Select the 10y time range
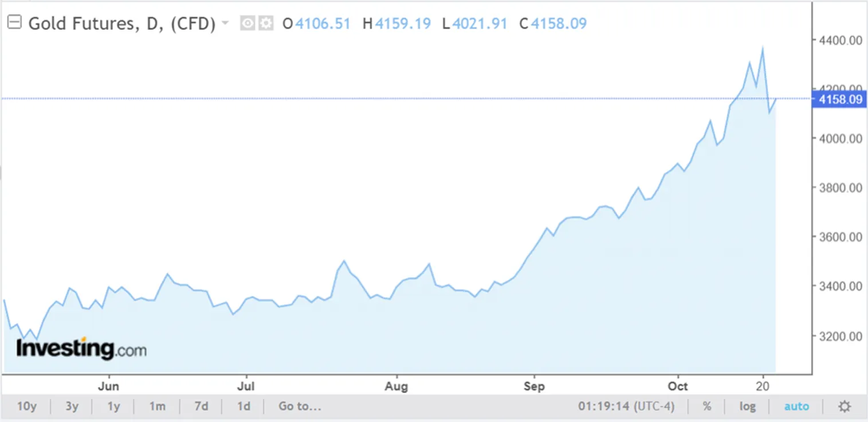This screenshot has width=868, height=422. point(26,407)
